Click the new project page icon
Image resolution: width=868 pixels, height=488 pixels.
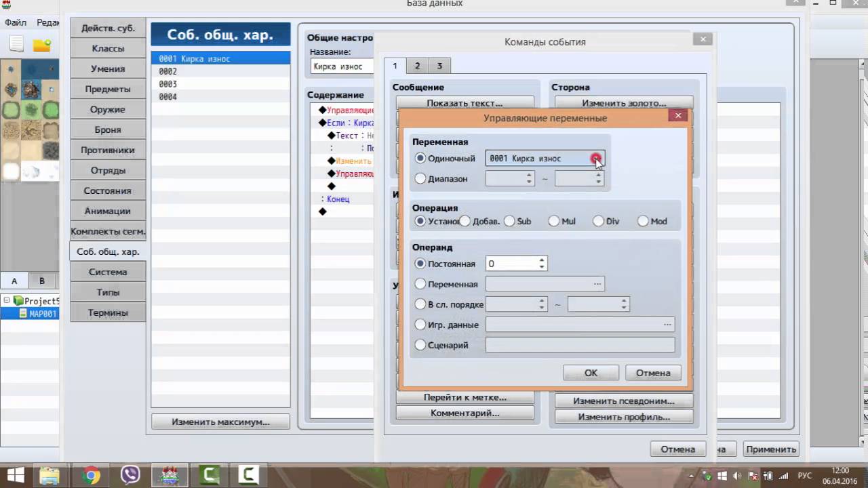point(16,45)
